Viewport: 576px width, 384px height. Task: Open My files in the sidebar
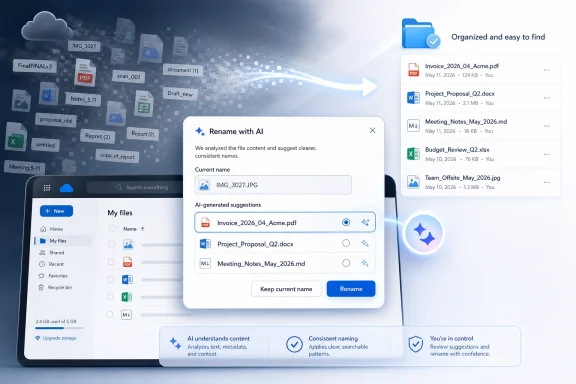tap(63, 241)
